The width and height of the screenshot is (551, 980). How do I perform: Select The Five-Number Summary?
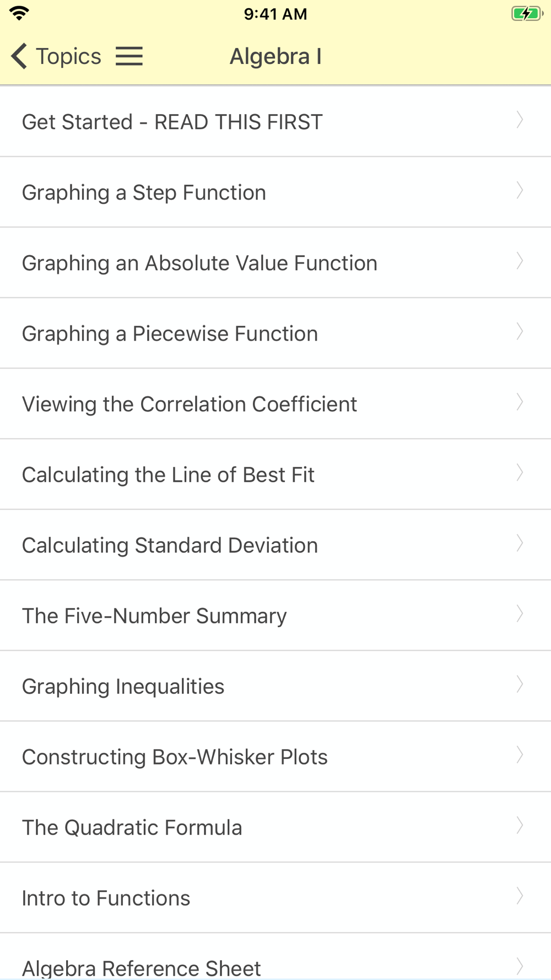[x=275, y=616]
